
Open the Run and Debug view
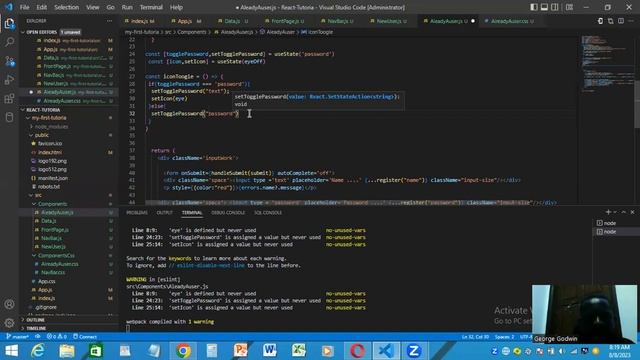pyautogui.click(x=9, y=80)
